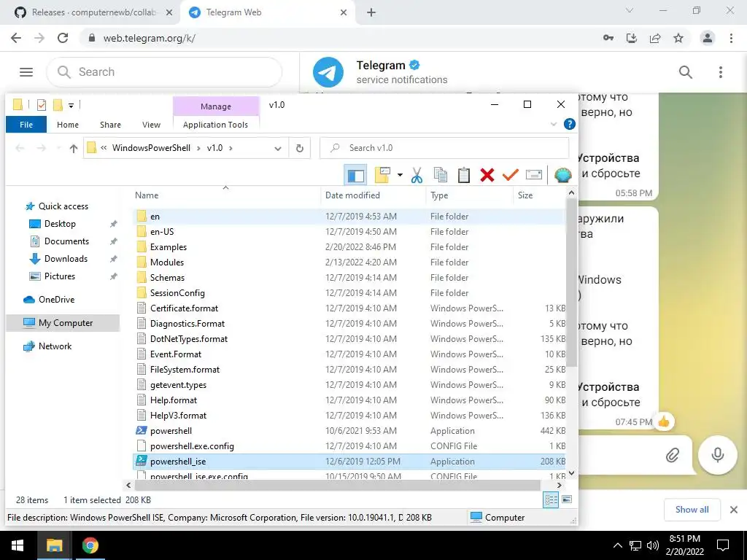The width and height of the screenshot is (747, 560).
Task: Click the file list horizontal scrollbar
Action: click(x=337, y=485)
